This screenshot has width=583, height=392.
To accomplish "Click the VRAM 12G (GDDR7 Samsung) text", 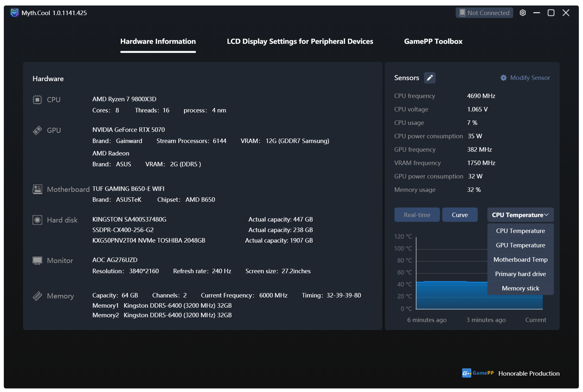I will [297, 141].
